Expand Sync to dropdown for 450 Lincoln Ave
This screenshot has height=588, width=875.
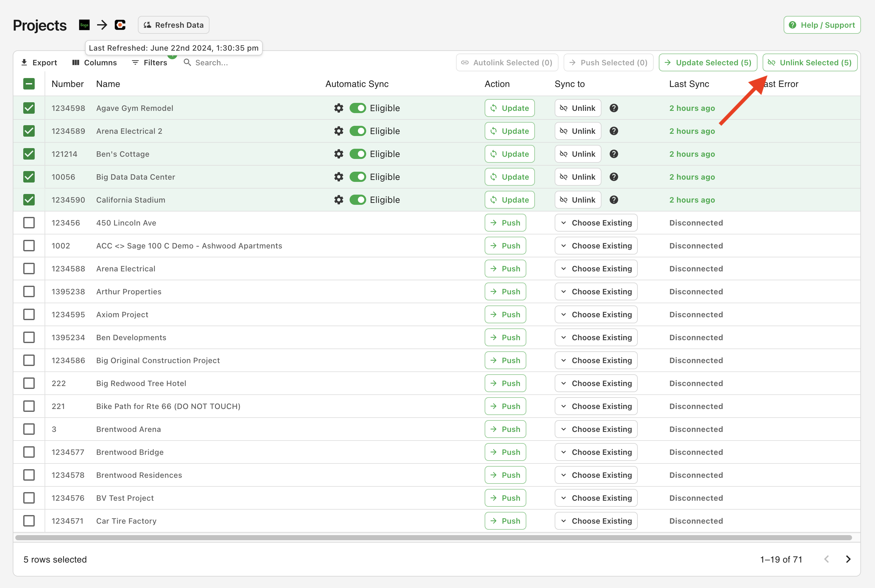click(597, 222)
